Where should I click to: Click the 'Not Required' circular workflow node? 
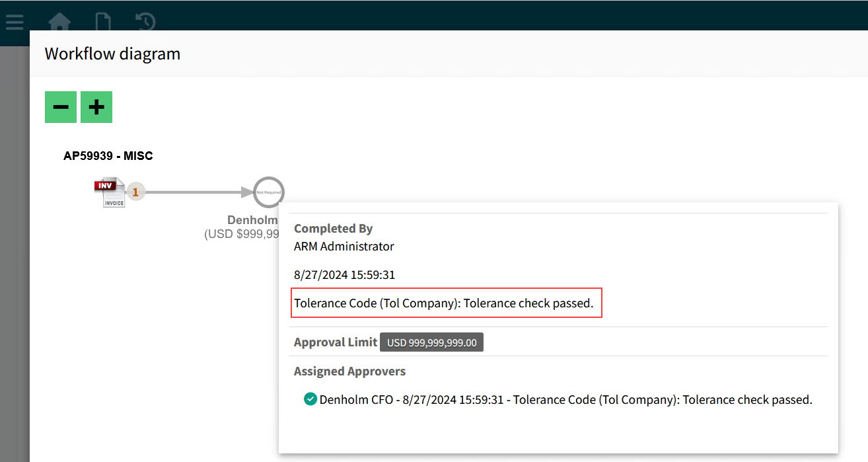[268, 192]
